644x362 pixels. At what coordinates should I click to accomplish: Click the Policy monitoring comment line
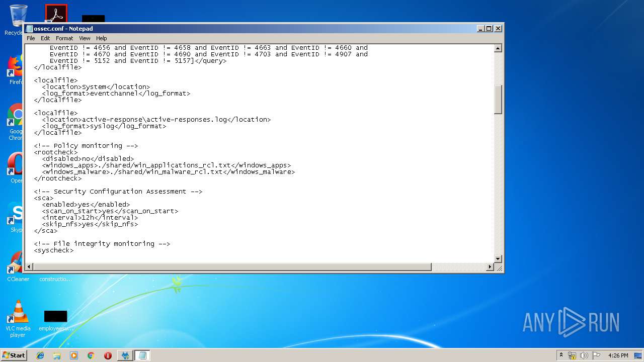(86, 146)
